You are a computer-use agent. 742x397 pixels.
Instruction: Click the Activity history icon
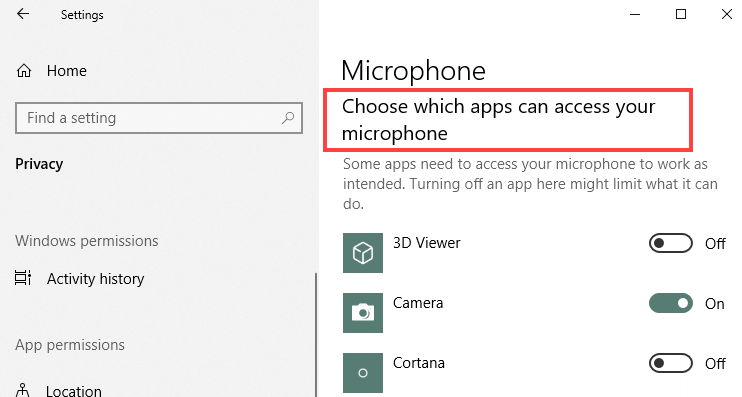point(23,278)
